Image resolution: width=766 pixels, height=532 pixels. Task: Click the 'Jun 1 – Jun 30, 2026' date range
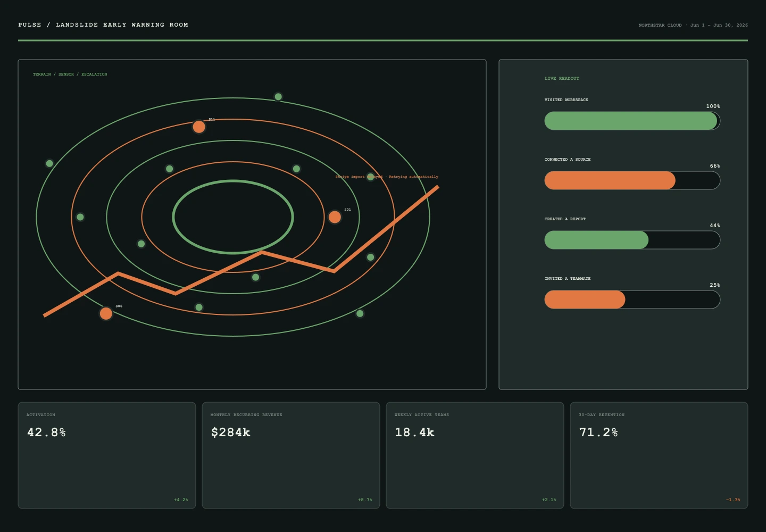pyautogui.click(x=719, y=25)
